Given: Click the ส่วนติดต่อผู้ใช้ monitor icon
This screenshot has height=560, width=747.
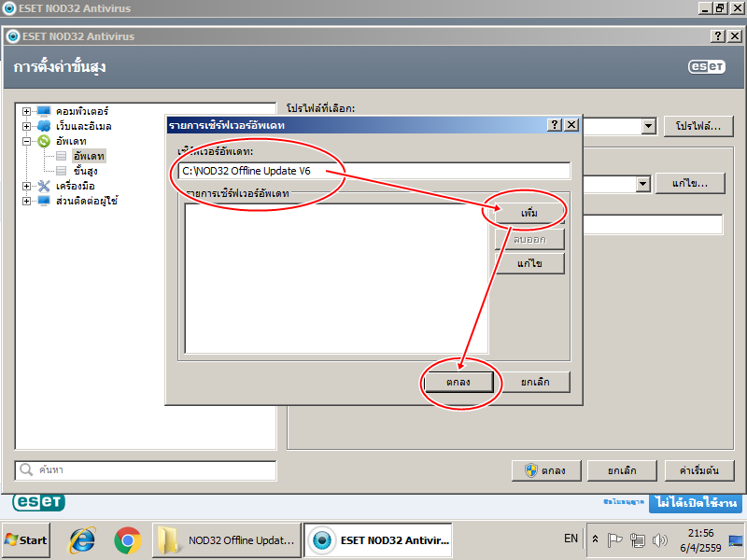Looking at the screenshot, I should [44, 201].
